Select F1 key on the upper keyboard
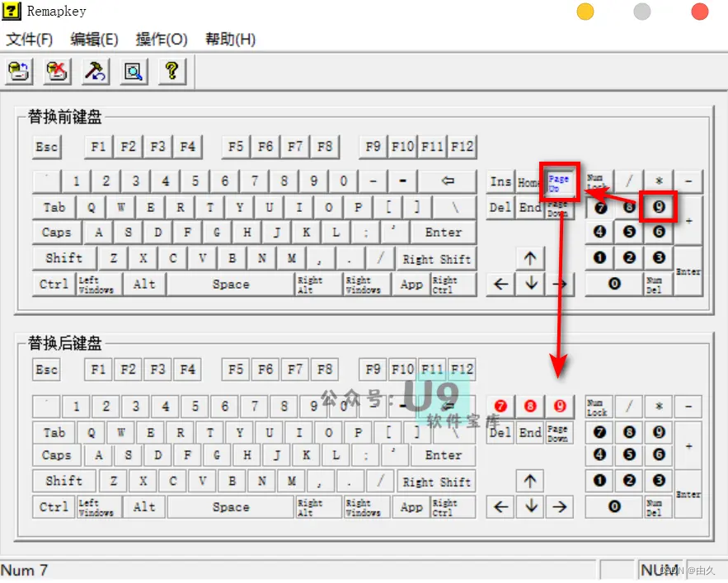728x583 pixels. pos(98,148)
